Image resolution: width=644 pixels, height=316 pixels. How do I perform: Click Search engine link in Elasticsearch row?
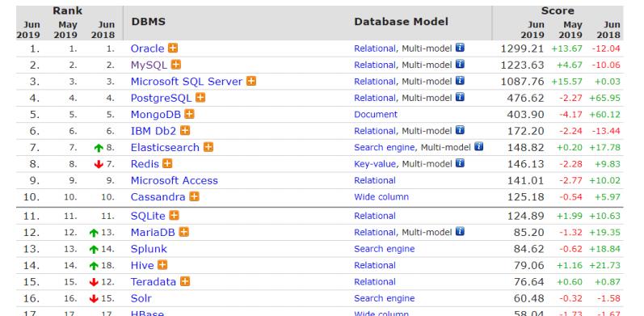click(x=385, y=147)
